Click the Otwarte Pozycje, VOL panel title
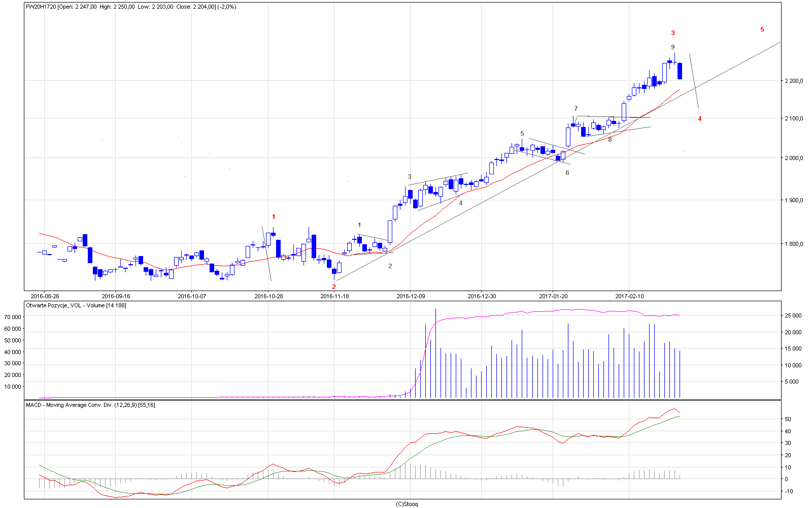This screenshot has width=812, height=508. coord(76,305)
